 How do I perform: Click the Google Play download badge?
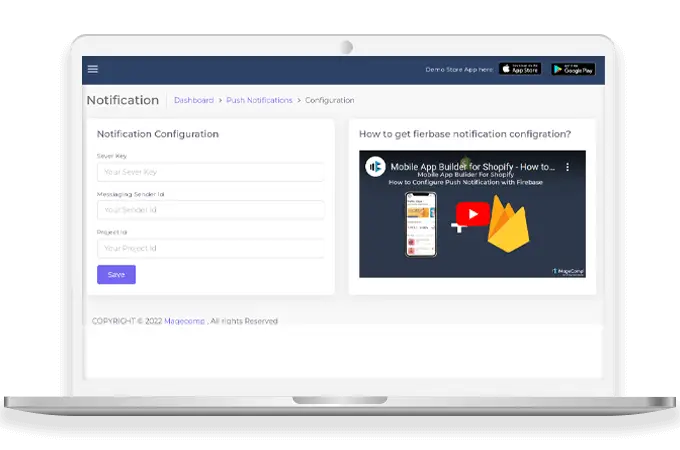574,69
